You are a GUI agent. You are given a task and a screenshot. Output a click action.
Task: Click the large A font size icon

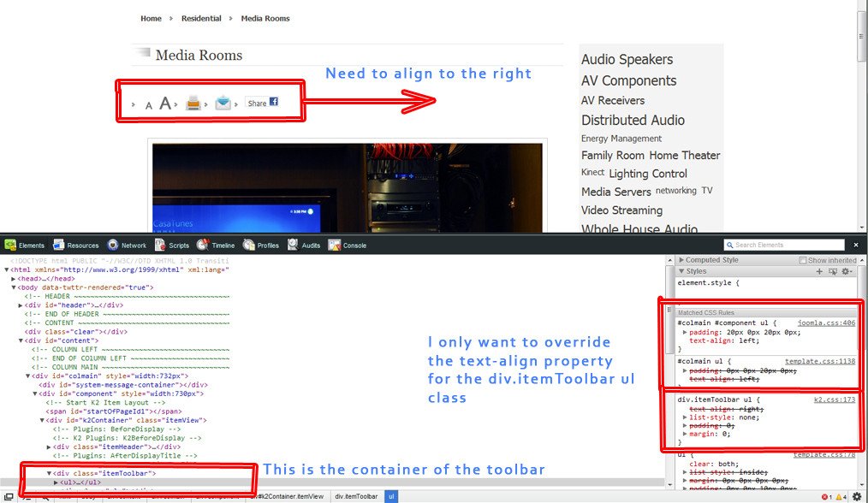point(165,104)
